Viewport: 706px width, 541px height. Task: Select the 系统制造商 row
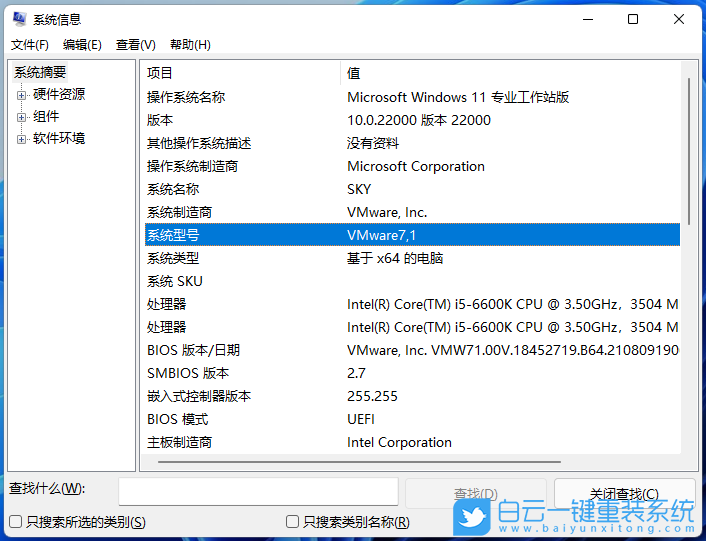pyautogui.click(x=412, y=212)
